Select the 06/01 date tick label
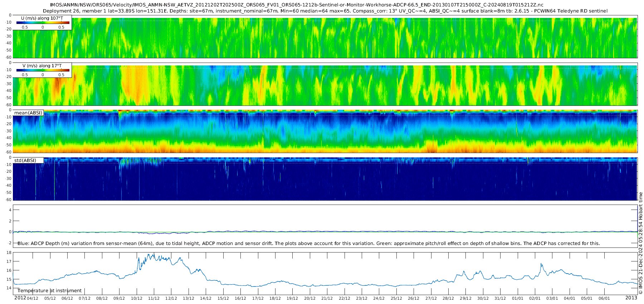Screen dimensions: 644x304 pos(604,298)
